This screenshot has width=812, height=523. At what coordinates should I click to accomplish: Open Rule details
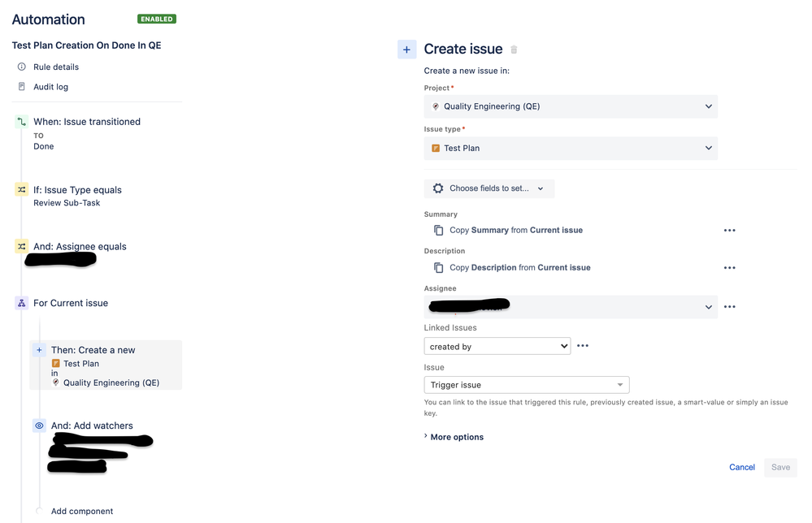pos(56,67)
